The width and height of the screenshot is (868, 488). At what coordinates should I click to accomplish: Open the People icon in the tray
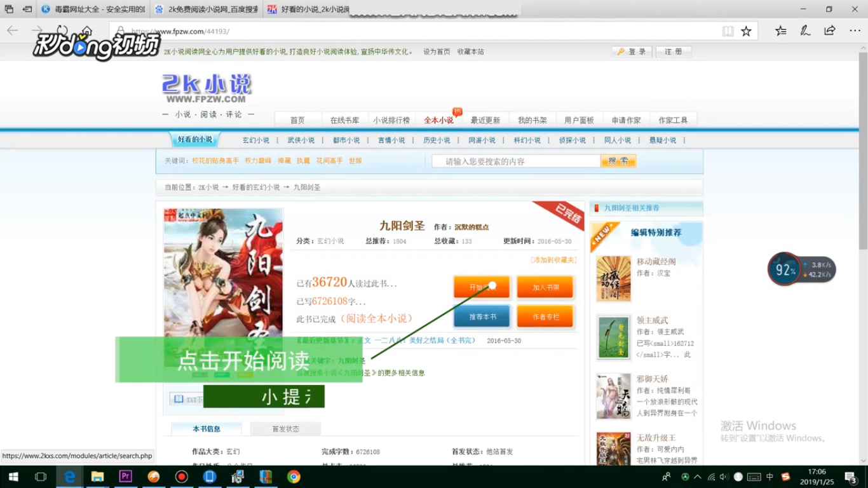(667, 477)
